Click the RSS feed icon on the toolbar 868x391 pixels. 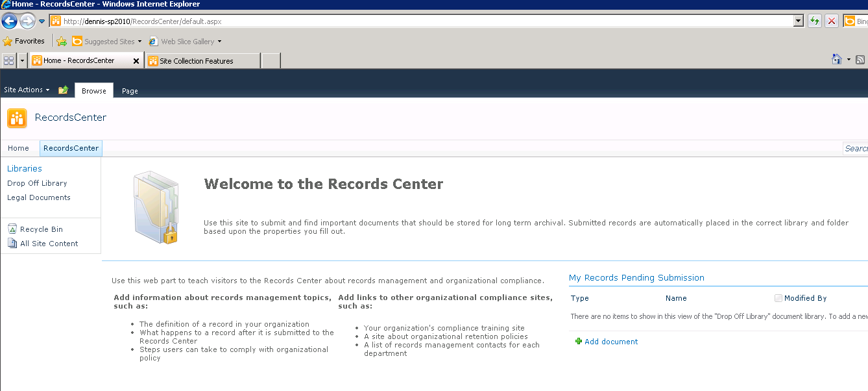[x=859, y=59]
